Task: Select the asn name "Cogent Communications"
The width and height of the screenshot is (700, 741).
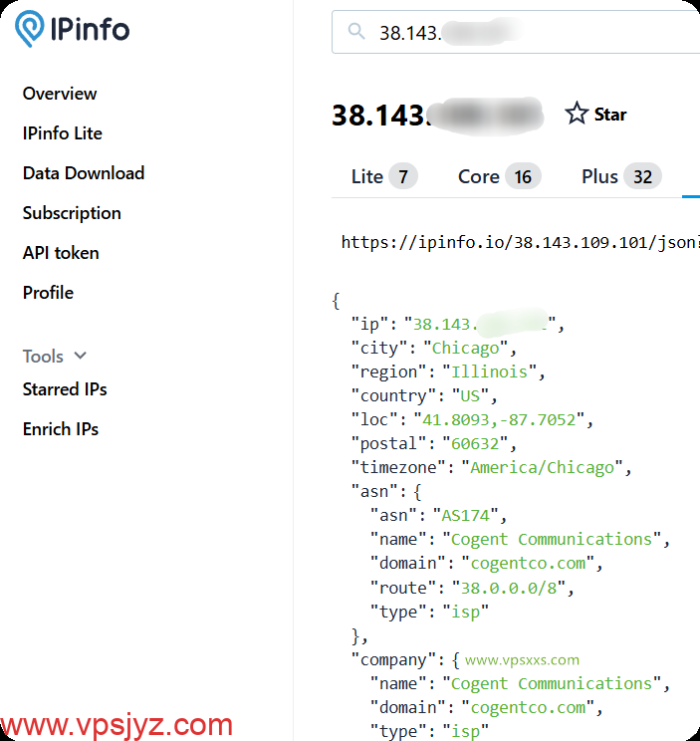Action: tap(552, 539)
